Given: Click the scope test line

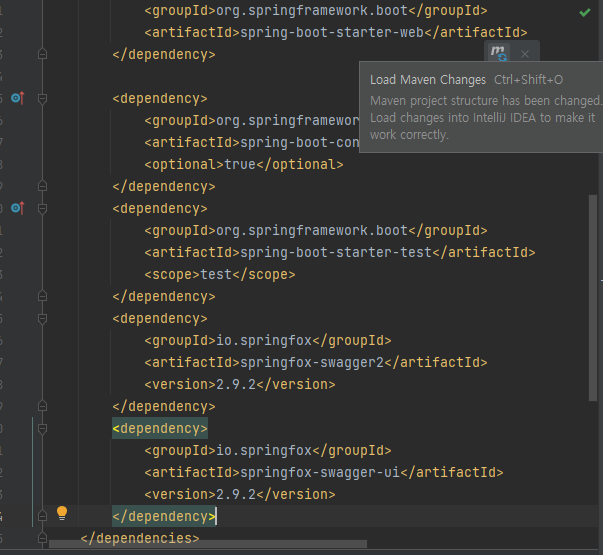Looking at the screenshot, I should pos(220,275).
